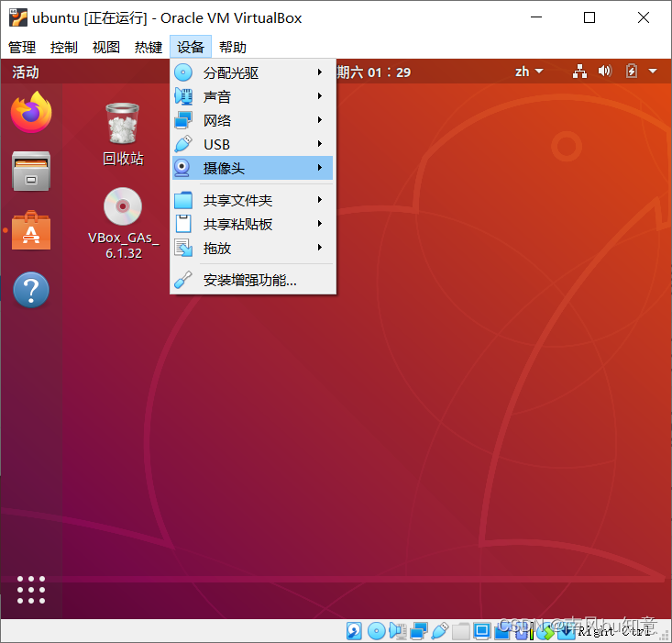672x643 pixels.
Task: Open the Ubuntu clock and calendar
Action: point(373,72)
